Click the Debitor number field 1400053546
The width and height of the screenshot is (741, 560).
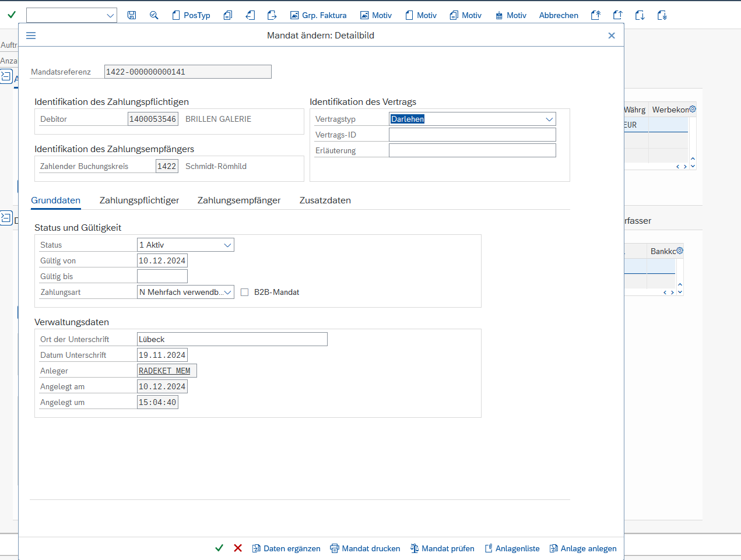pos(153,119)
